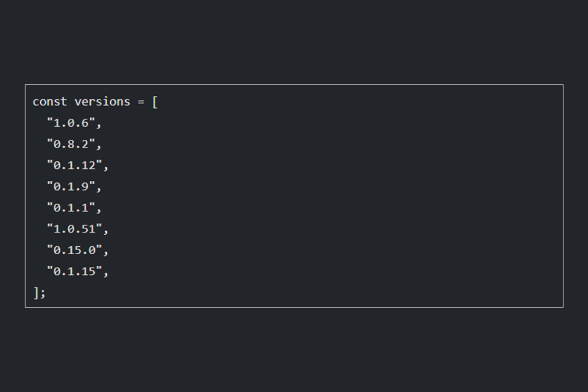Click the equals sign after versions
The image size is (588, 392).
pyautogui.click(x=141, y=102)
